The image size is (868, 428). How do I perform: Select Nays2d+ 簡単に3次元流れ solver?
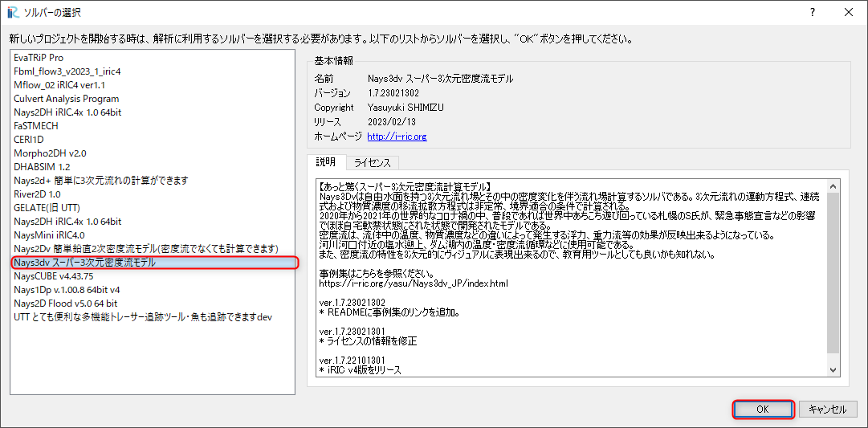(153, 181)
